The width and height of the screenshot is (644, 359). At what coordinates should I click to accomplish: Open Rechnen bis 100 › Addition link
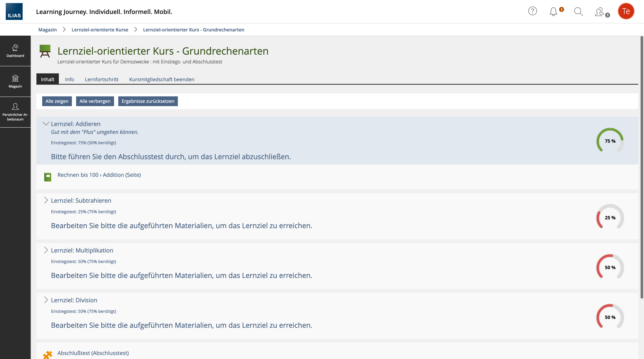click(99, 175)
